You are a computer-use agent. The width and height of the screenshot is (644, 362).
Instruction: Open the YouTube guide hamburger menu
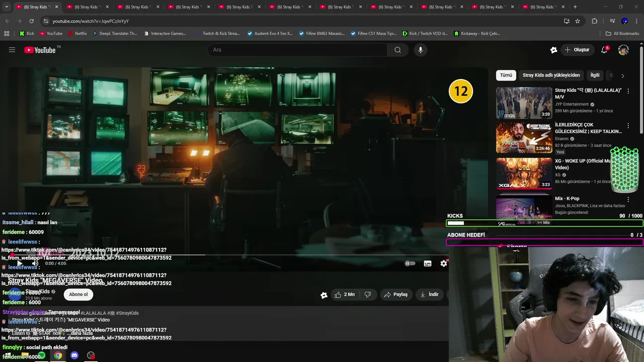(x=12, y=50)
